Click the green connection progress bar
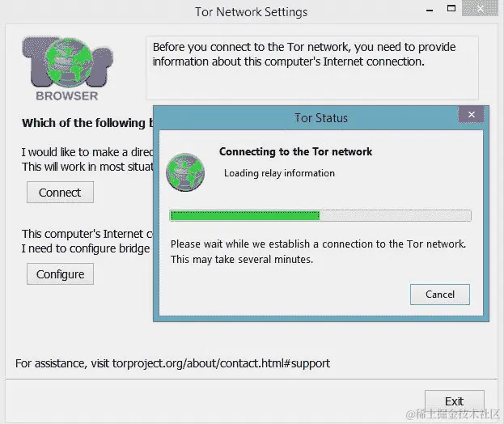 pos(245,215)
